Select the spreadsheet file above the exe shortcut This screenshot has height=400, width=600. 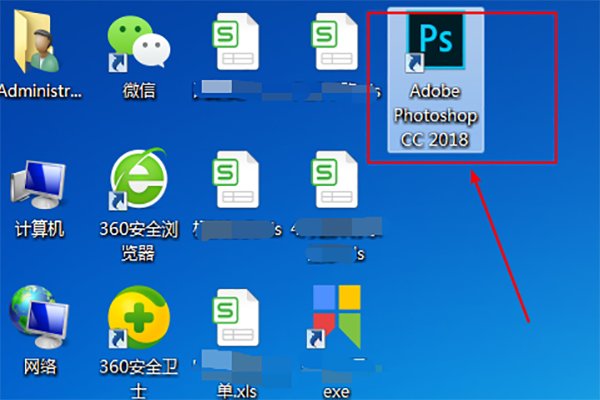click(335, 179)
